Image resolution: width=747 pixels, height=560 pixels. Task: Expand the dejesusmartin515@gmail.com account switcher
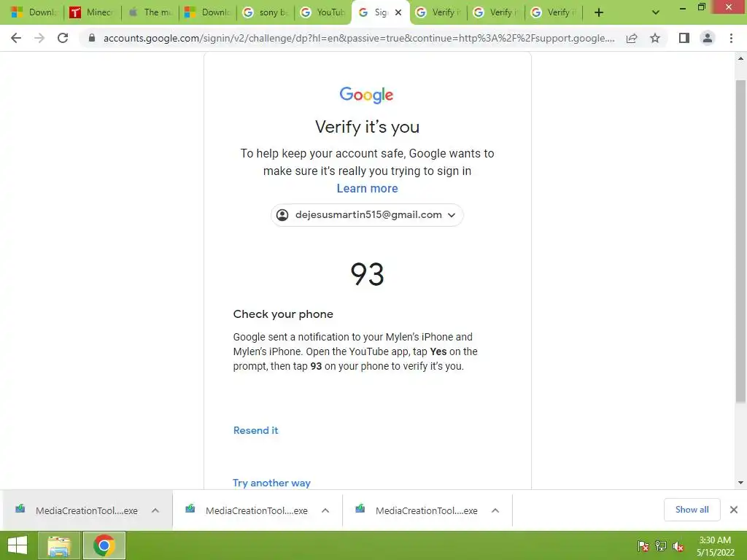(x=368, y=215)
